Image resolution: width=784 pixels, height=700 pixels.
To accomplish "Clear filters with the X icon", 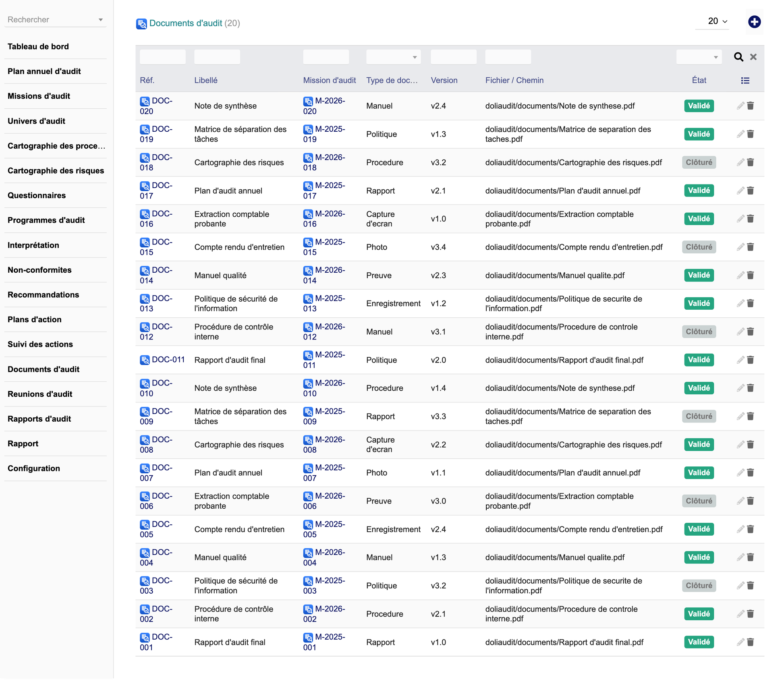I will tap(753, 57).
